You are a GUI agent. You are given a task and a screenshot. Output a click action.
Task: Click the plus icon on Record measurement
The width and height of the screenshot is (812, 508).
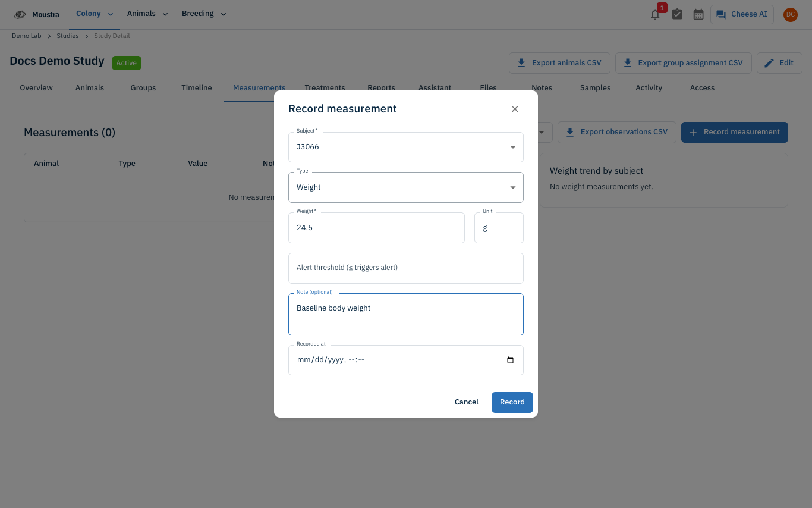[693, 132]
